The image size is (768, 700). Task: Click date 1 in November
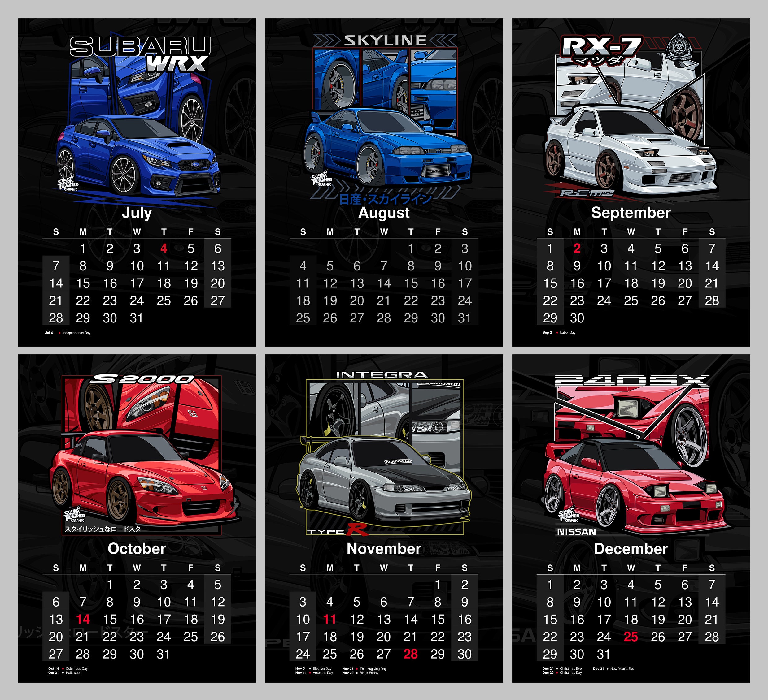click(x=438, y=584)
